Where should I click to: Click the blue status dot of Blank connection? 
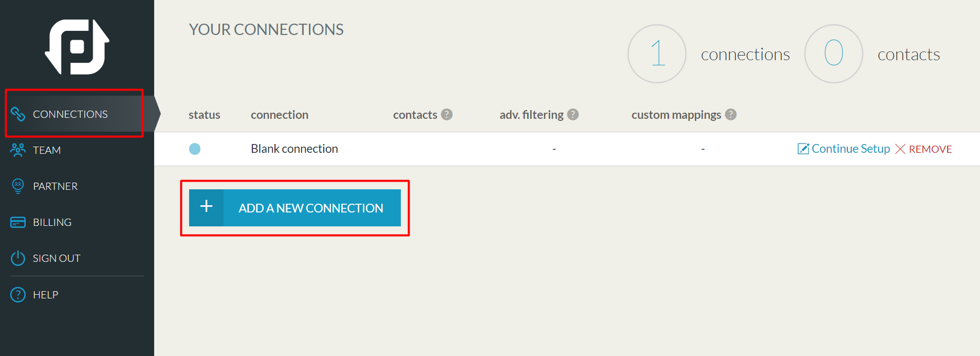point(195,149)
